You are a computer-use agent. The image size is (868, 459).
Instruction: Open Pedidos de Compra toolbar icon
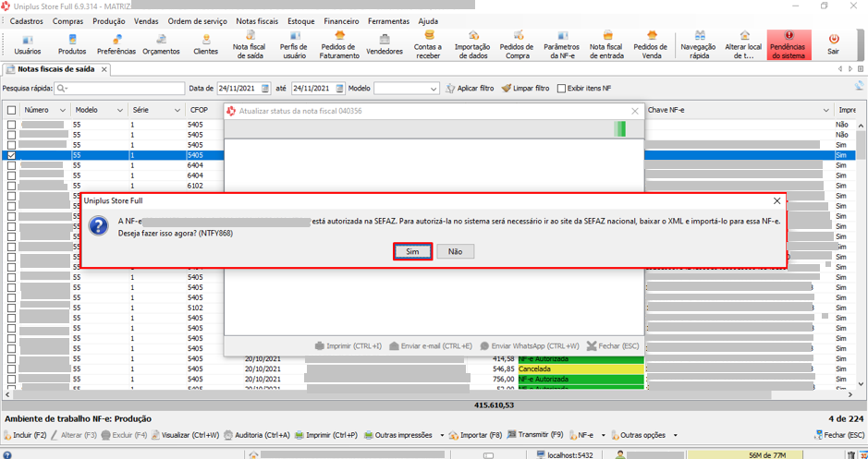point(517,45)
